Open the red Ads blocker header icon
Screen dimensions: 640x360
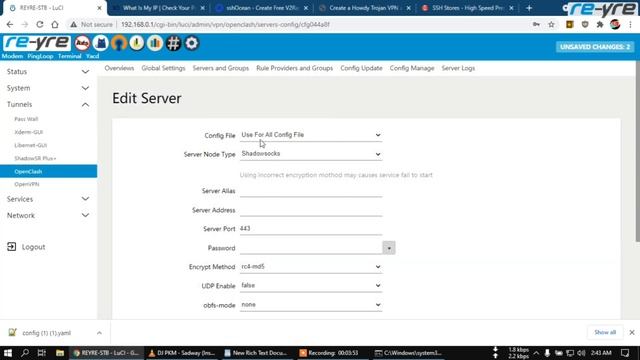(x=82, y=43)
